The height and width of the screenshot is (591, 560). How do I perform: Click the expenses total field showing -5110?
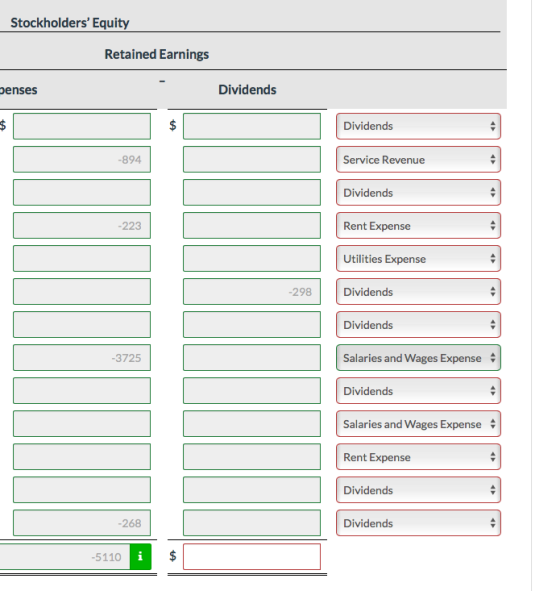65,556
